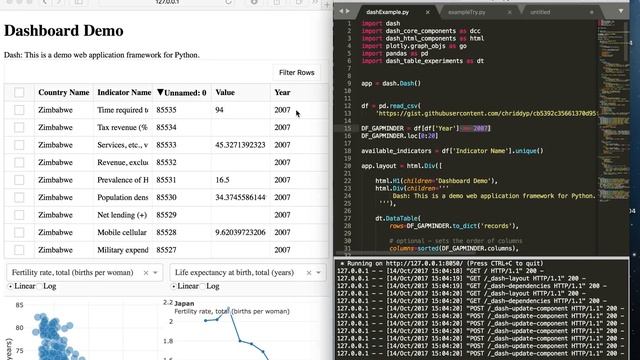The width and height of the screenshot is (640, 360).
Task: Click code line 'DF_GAPMINDER.loc[0:20]'
Action: point(399,136)
